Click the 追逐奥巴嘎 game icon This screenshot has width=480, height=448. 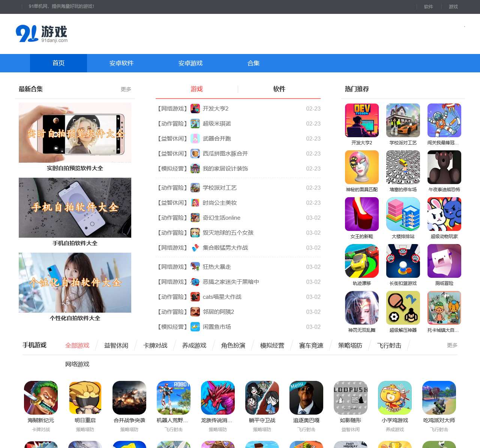tap(306, 398)
